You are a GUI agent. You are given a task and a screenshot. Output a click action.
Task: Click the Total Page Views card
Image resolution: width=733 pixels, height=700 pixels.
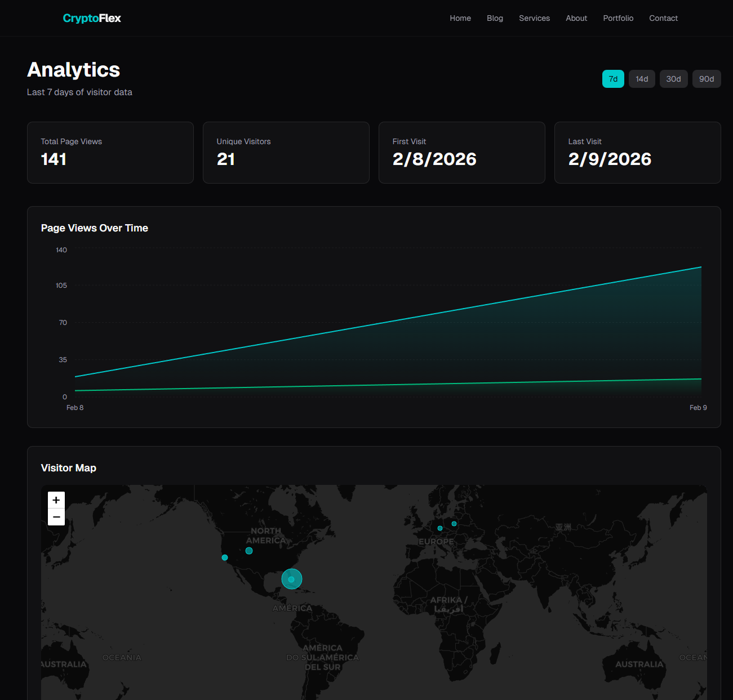click(110, 153)
